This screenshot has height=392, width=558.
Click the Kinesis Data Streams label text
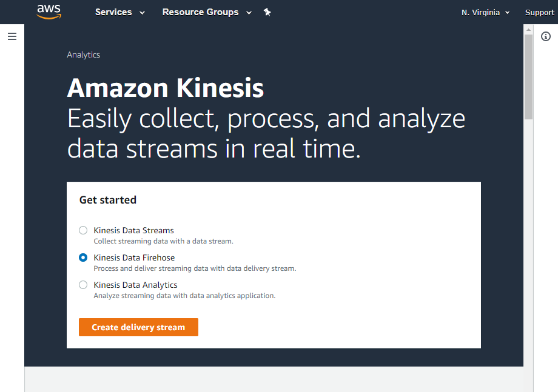point(133,230)
